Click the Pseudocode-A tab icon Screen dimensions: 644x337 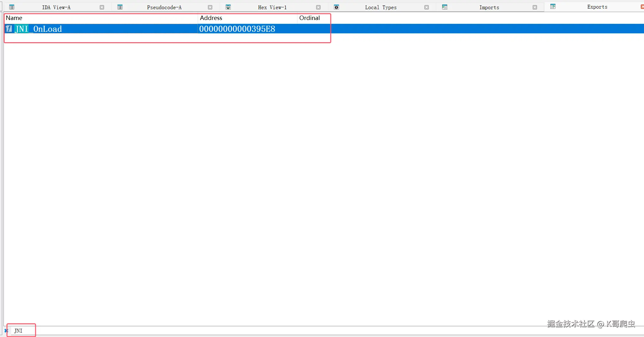[x=120, y=7]
